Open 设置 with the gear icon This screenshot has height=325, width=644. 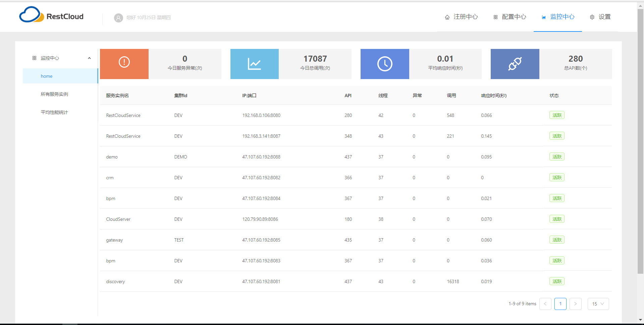[600, 17]
